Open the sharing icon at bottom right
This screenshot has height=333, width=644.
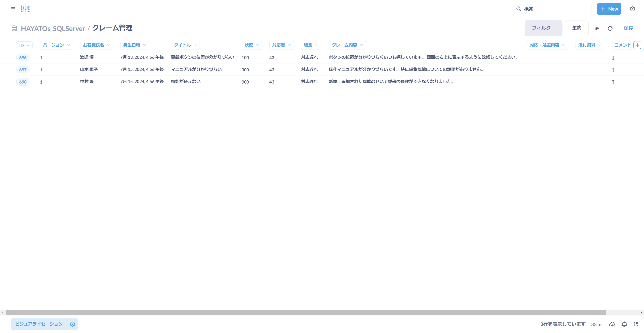[636, 324]
